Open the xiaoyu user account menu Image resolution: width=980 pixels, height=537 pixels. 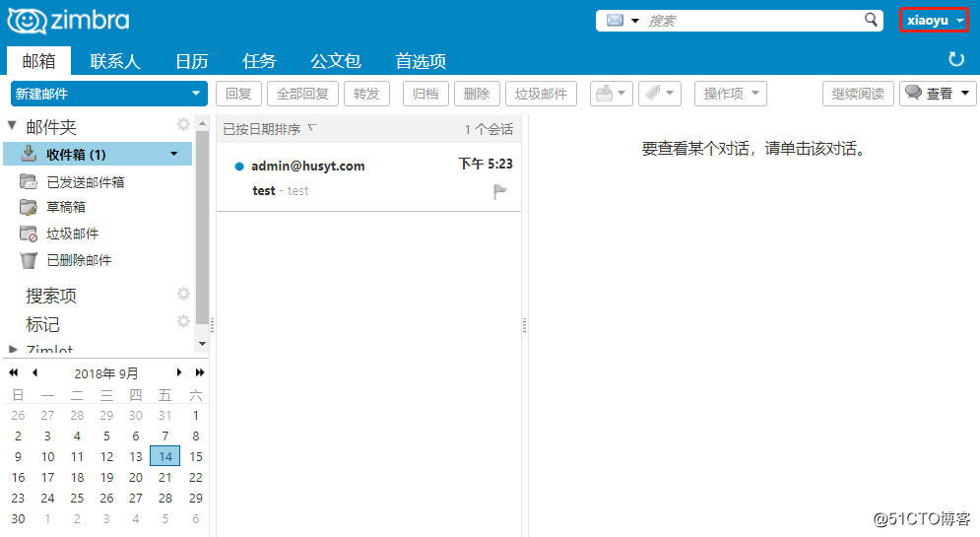coord(935,20)
